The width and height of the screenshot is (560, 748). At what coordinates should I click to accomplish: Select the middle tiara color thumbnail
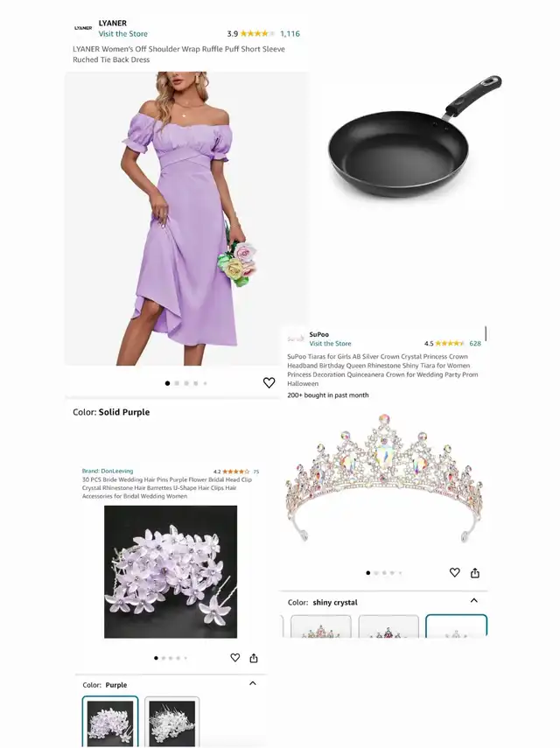tap(388, 626)
